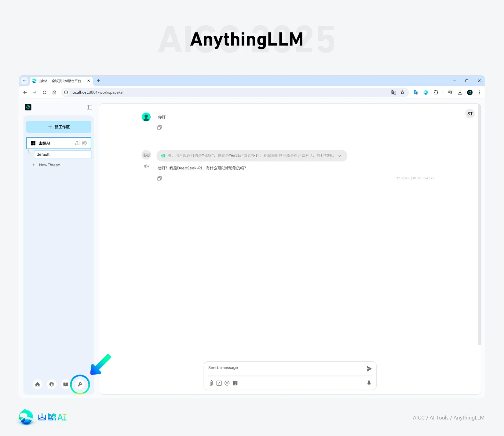
Task: Open settings with the wrench icon
Action: [80, 384]
